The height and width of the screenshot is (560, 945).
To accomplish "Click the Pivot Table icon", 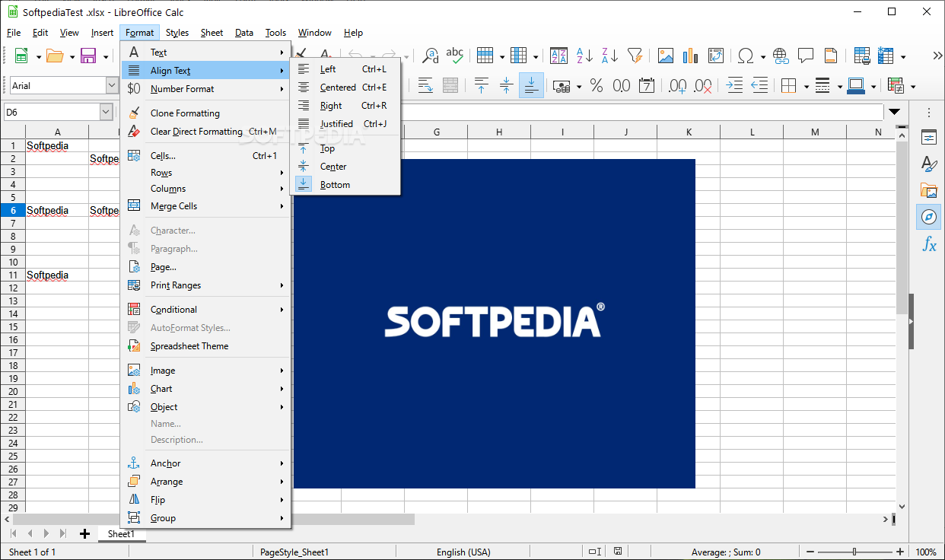I will click(716, 56).
